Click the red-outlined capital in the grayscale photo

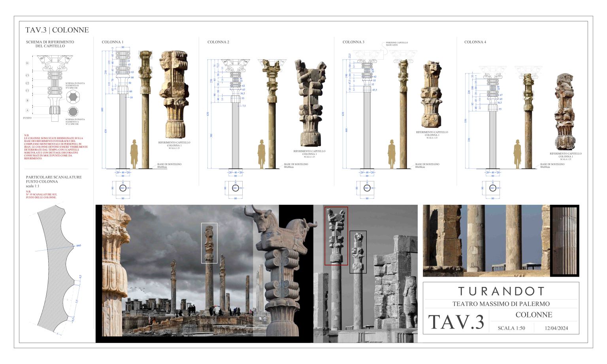click(336, 236)
